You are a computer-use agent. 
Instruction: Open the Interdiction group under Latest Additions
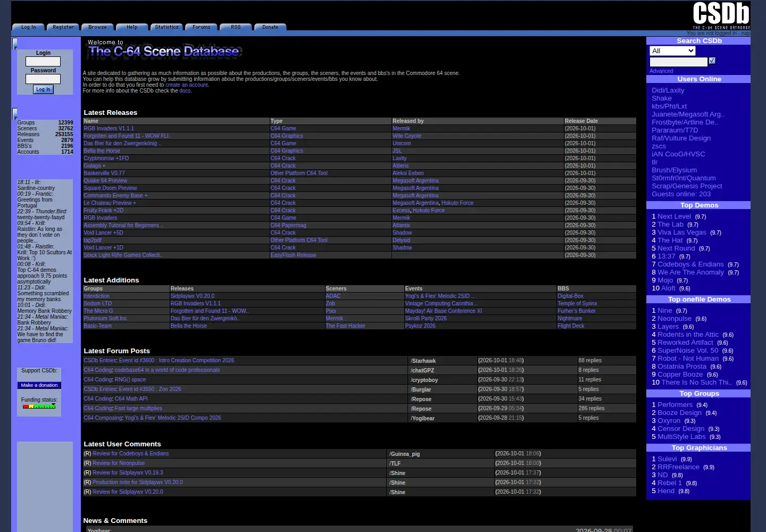click(x=96, y=296)
